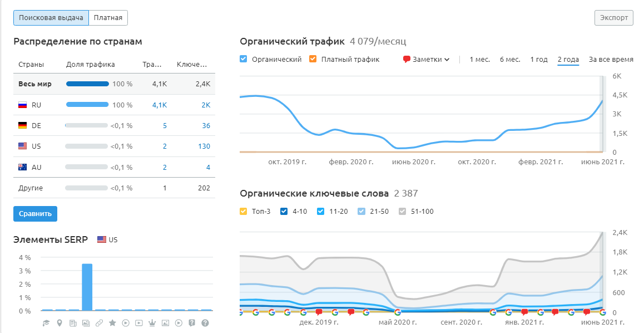The image size is (644, 333).
Task: Open the Заметки dropdown
Action: pyautogui.click(x=426, y=60)
